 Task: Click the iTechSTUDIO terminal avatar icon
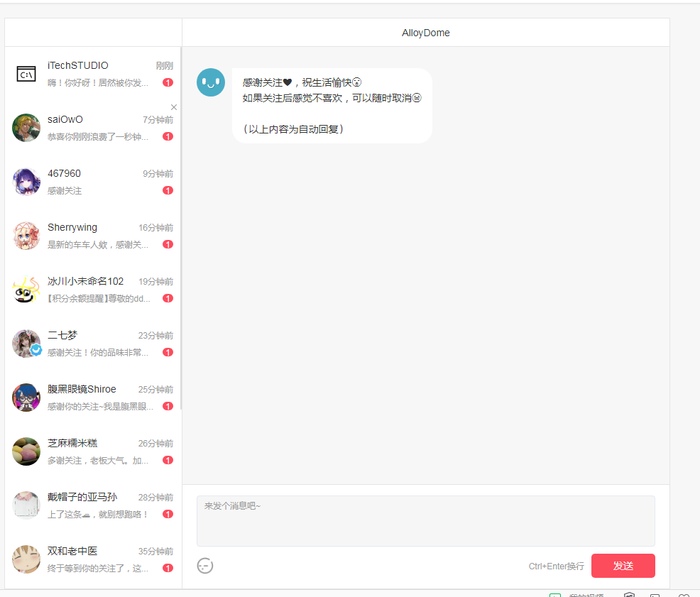26,74
